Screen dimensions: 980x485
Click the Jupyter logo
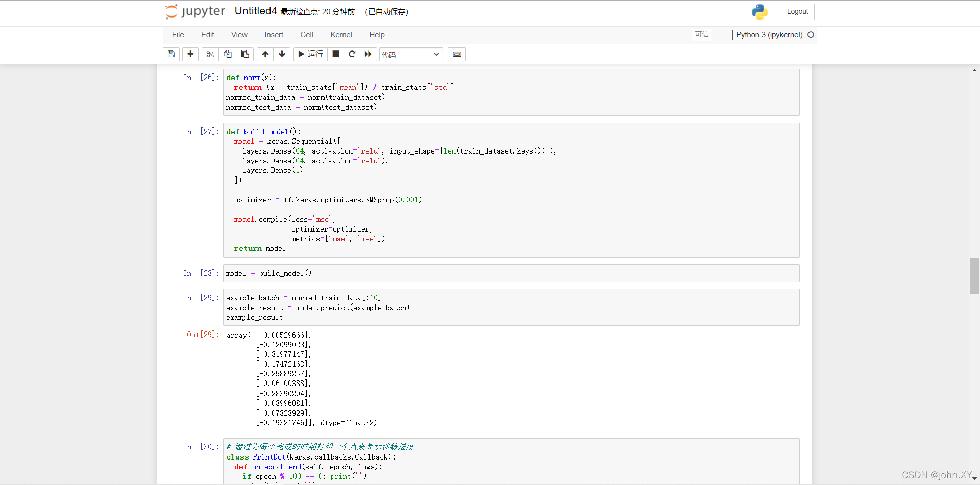pyautogui.click(x=195, y=11)
